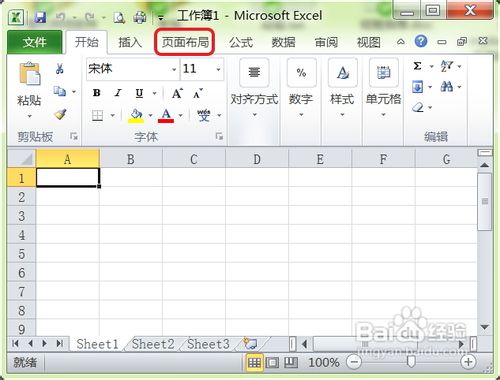Viewport: 500px width, 380px height.
Task: Expand the Underline style arrow
Action: pyautogui.click(x=154, y=93)
